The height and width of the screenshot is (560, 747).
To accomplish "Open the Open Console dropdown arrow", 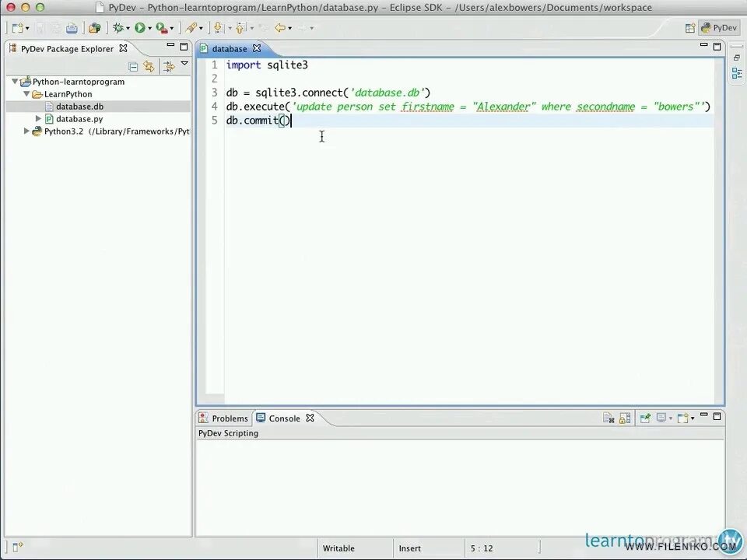I will (693, 418).
